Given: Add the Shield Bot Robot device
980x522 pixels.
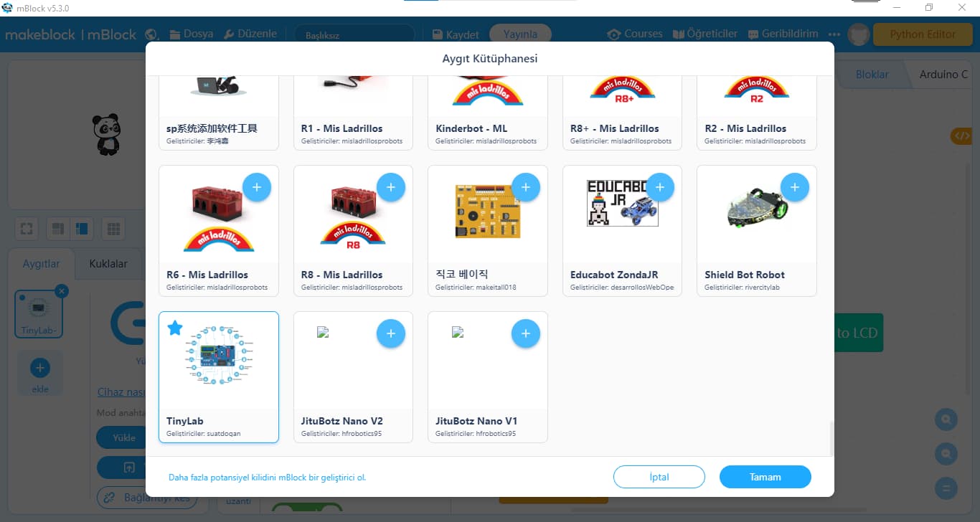Looking at the screenshot, I should (795, 188).
